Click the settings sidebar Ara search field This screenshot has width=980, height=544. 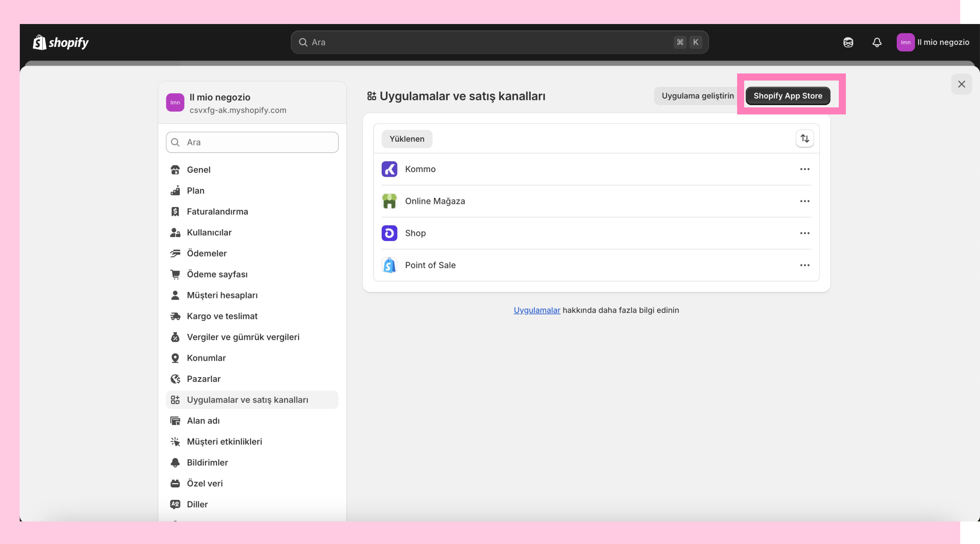pyautogui.click(x=252, y=142)
